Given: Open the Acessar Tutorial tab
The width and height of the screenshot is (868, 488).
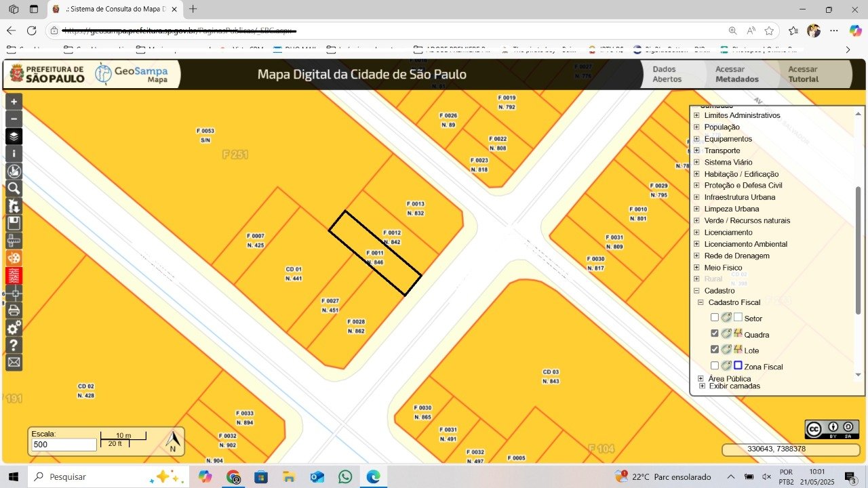Looking at the screenshot, I should [803, 74].
